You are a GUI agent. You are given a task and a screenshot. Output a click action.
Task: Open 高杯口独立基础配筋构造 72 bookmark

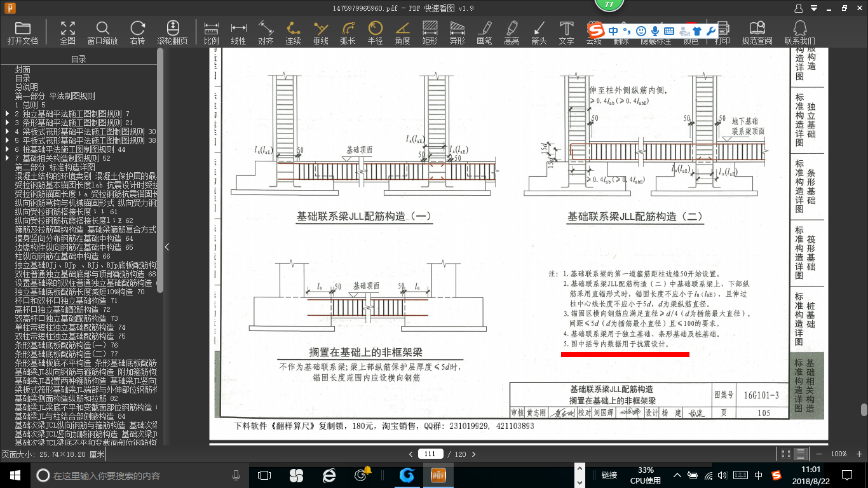62,309
